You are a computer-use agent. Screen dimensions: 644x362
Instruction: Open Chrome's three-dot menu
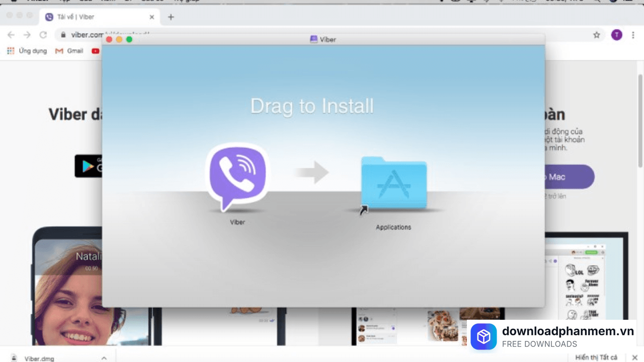pyautogui.click(x=634, y=35)
